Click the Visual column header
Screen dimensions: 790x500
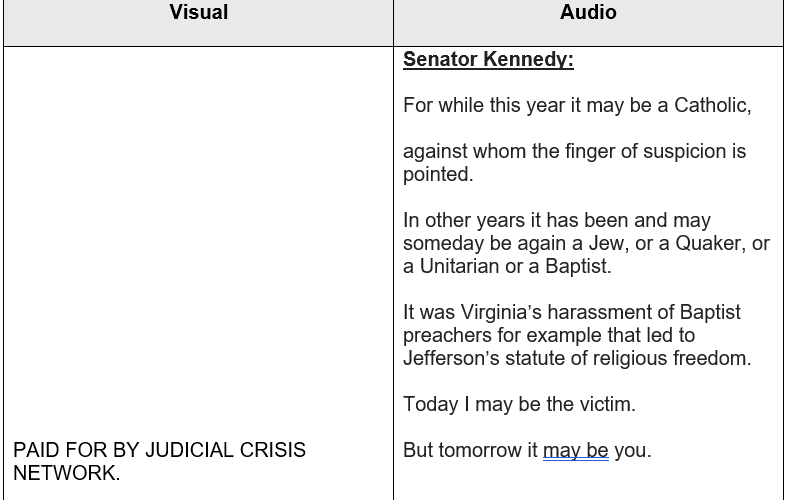point(199,12)
